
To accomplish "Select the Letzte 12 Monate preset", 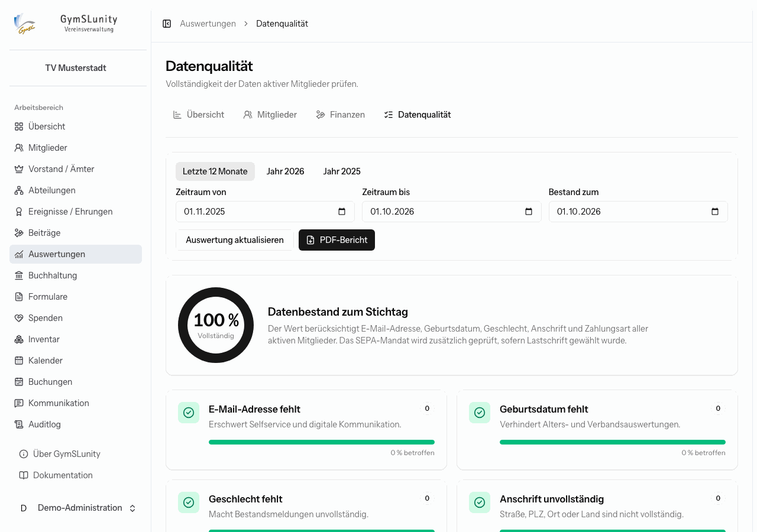I will point(215,171).
